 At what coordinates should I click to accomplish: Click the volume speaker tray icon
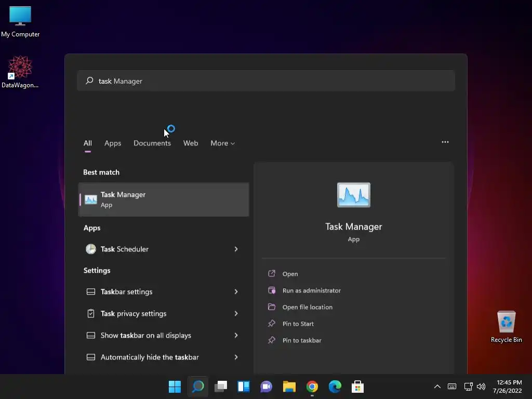[481, 387]
